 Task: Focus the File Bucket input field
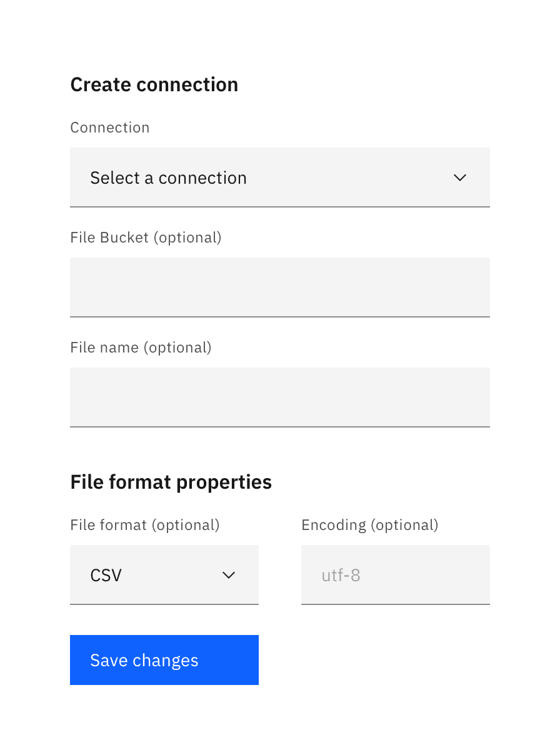[x=279, y=287]
